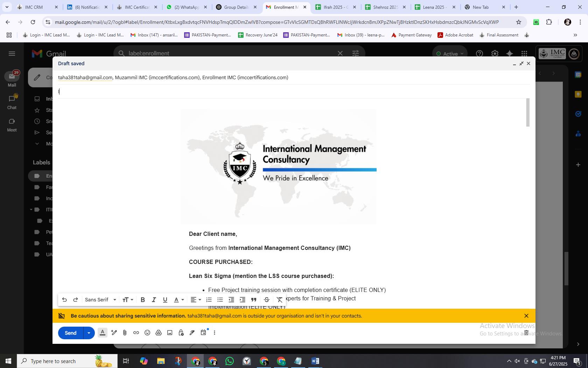
Task: Open Gmail settings gear
Action: pos(495,54)
